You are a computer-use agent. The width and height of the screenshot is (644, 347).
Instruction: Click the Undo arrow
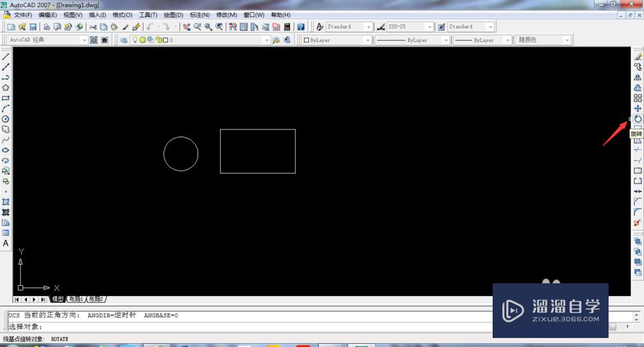[x=150, y=26]
